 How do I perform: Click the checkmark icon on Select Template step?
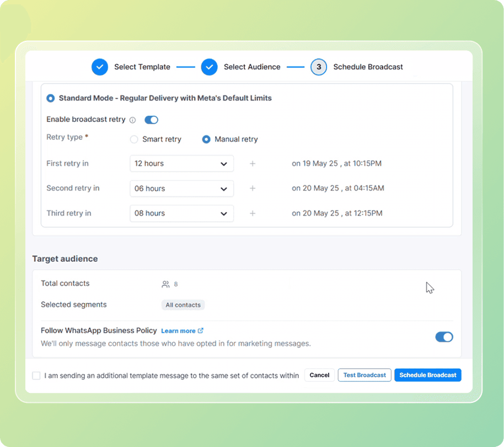pyautogui.click(x=100, y=67)
